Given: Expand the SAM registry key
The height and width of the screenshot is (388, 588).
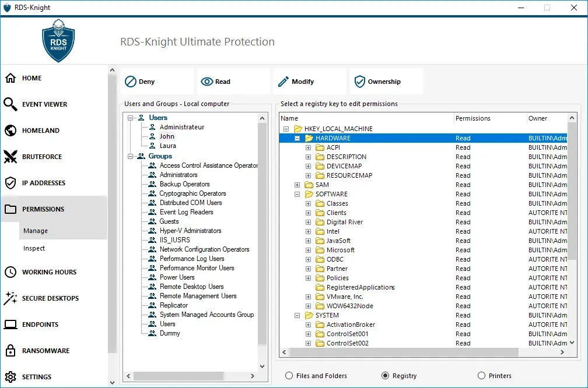Looking at the screenshot, I should (x=297, y=185).
